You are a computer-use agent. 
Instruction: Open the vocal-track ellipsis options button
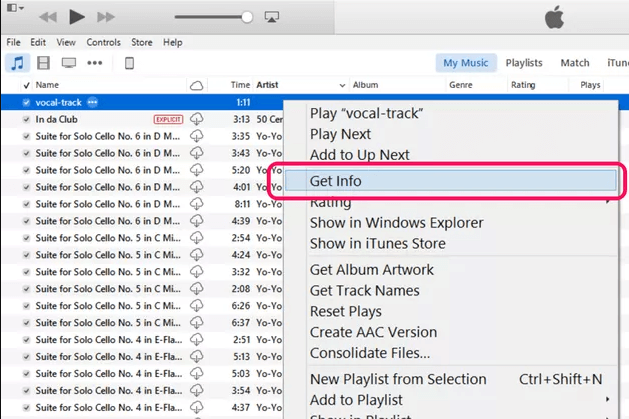pyautogui.click(x=93, y=103)
